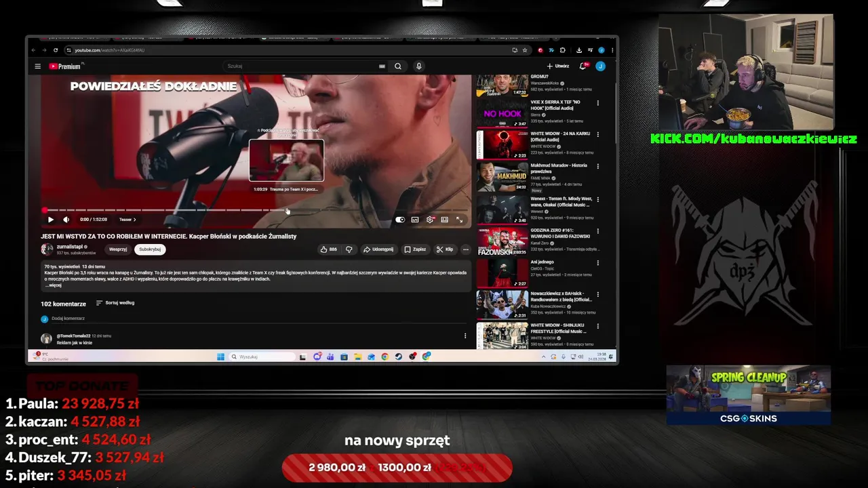
Task: Open the CSGO SKINS Spring Cleanup banner
Action: click(x=749, y=395)
